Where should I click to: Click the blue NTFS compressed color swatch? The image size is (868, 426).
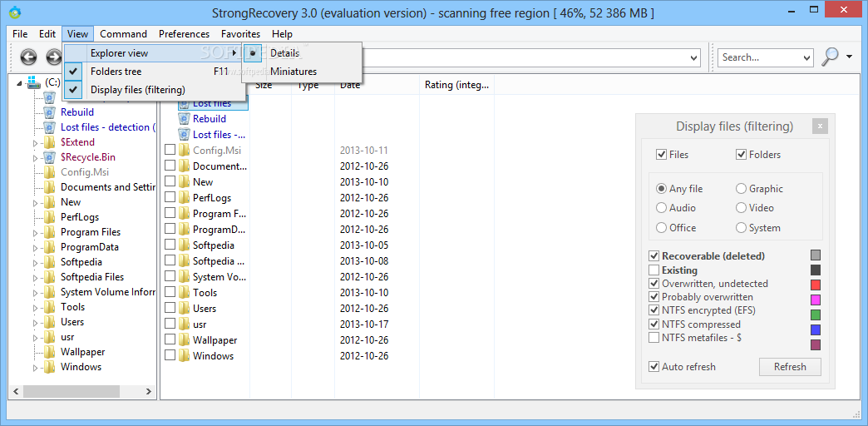point(816,329)
